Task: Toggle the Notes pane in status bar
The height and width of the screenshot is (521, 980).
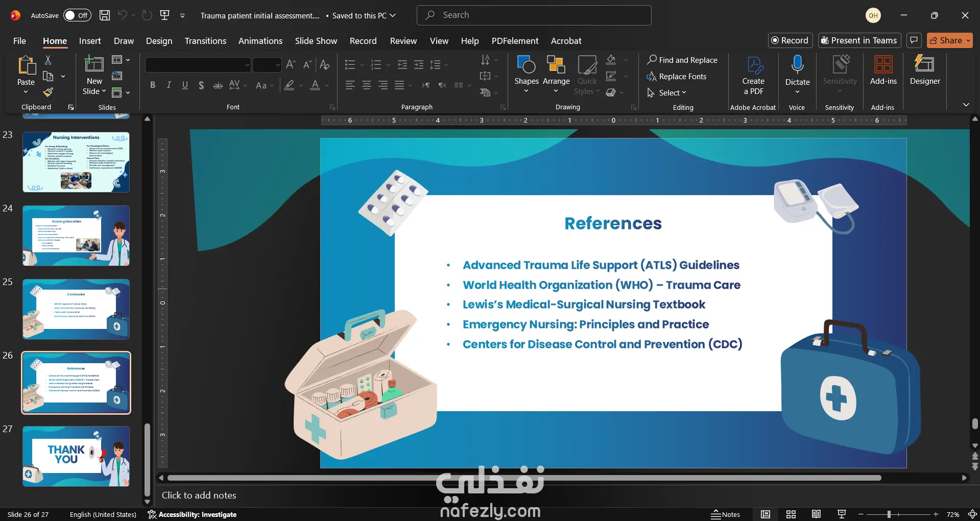Action: 726,514
